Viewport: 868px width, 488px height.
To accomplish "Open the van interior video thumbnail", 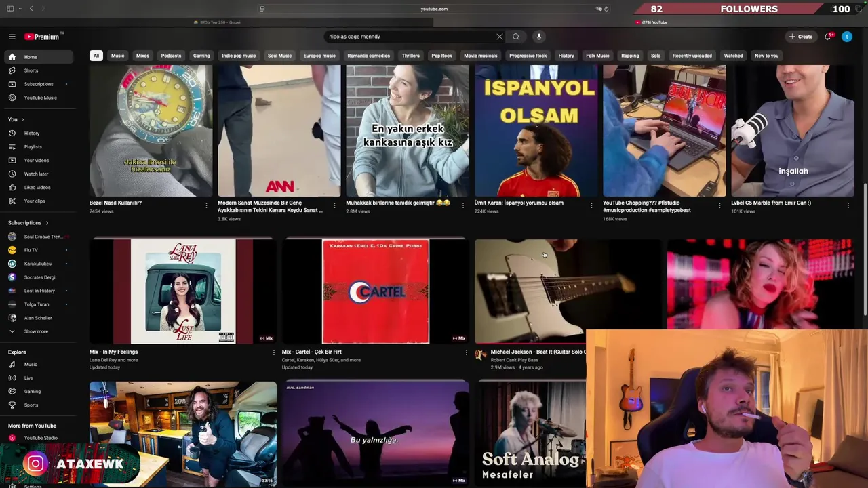I will coord(182,434).
